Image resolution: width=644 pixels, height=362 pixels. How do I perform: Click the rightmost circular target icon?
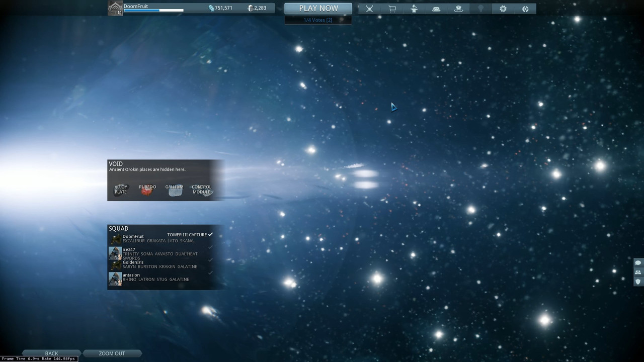(x=525, y=9)
